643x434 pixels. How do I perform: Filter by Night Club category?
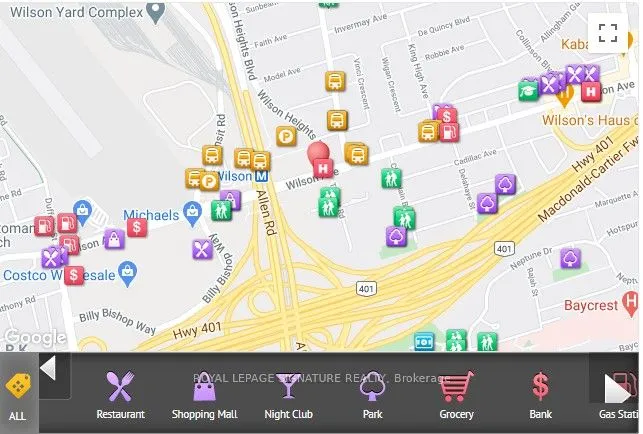(288, 395)
